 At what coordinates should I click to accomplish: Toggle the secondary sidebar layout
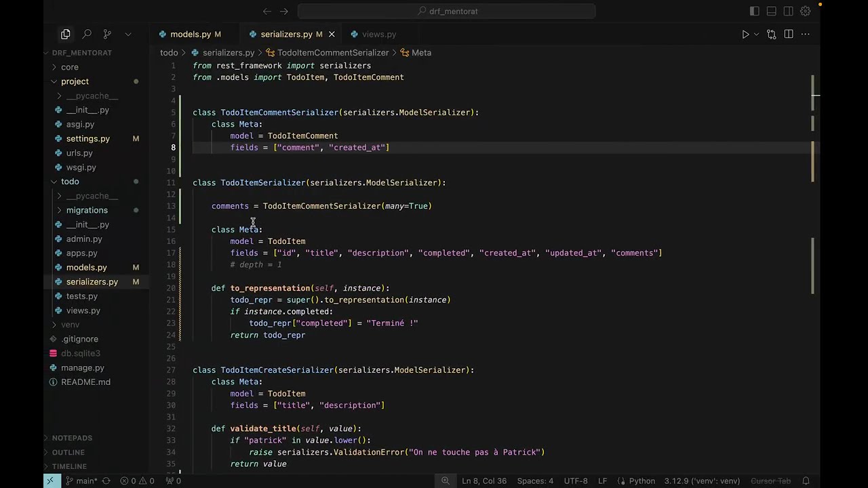(789, 11)
